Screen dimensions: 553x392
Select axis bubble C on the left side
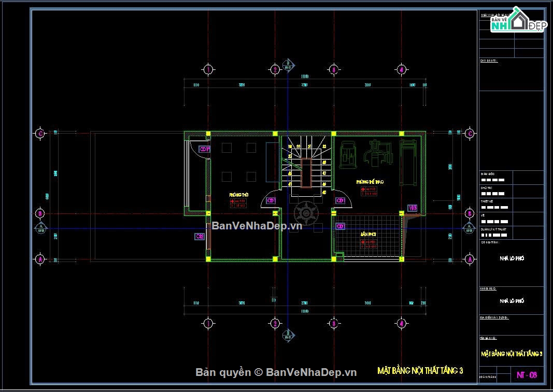point(39,134)
